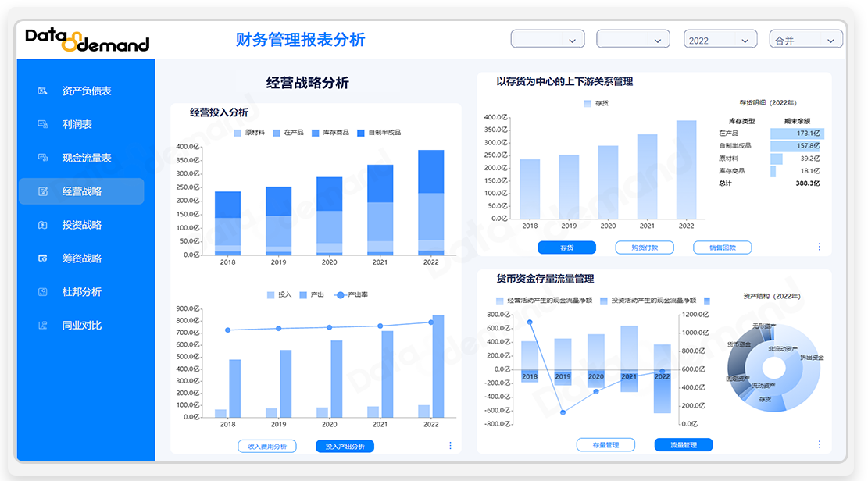Image resolution: width=868 pixels, height=481 pixels.
Task: Click the Data demand logo
Action: [x=88, y=40]
